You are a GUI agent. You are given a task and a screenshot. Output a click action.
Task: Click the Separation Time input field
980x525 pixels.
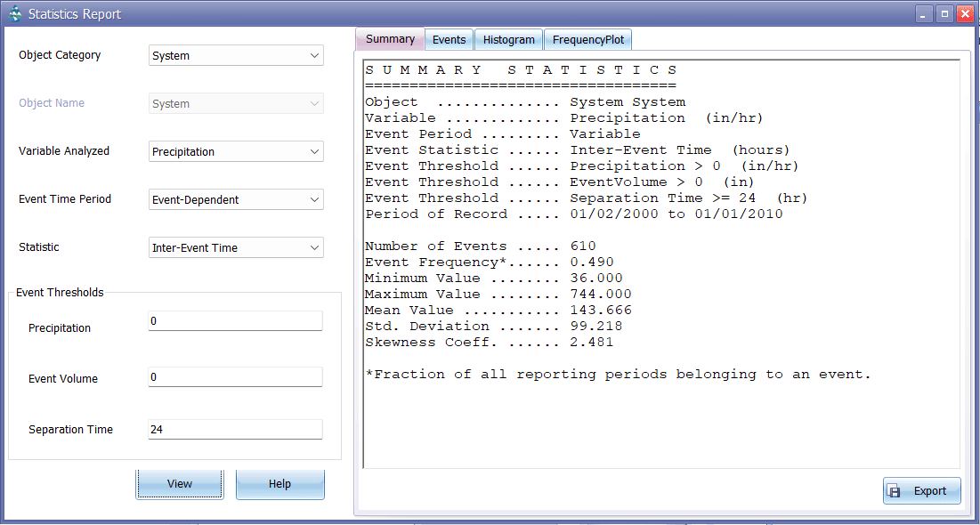pyautogui.click(x=235, y=429)
